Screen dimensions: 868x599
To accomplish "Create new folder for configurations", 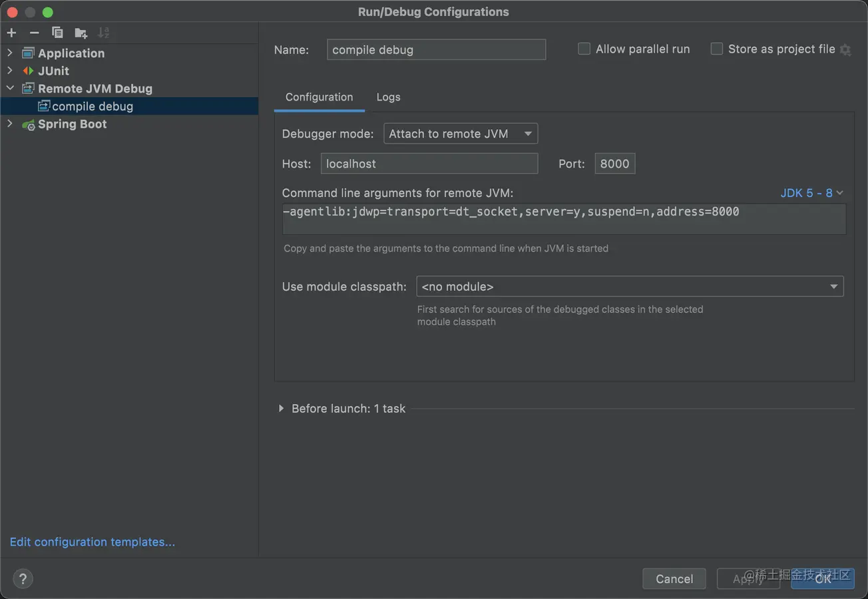I will click(x=81, y=33).
